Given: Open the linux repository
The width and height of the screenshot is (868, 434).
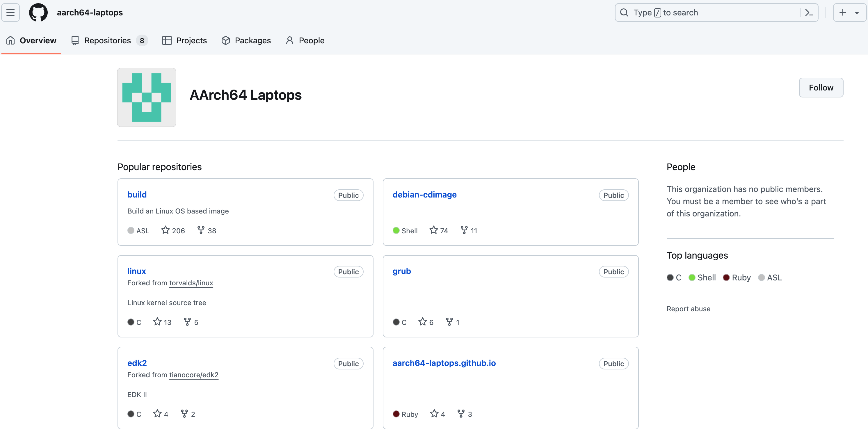Looking at the screenshot, I should (x=136, y=271).
